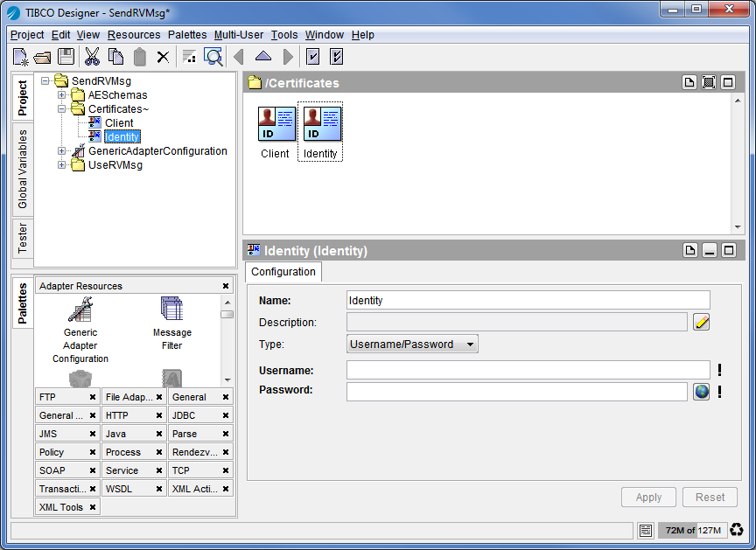756x550 pixels.
Task: Click the Save Project floppy disk icon
Action: click(66, 57)
